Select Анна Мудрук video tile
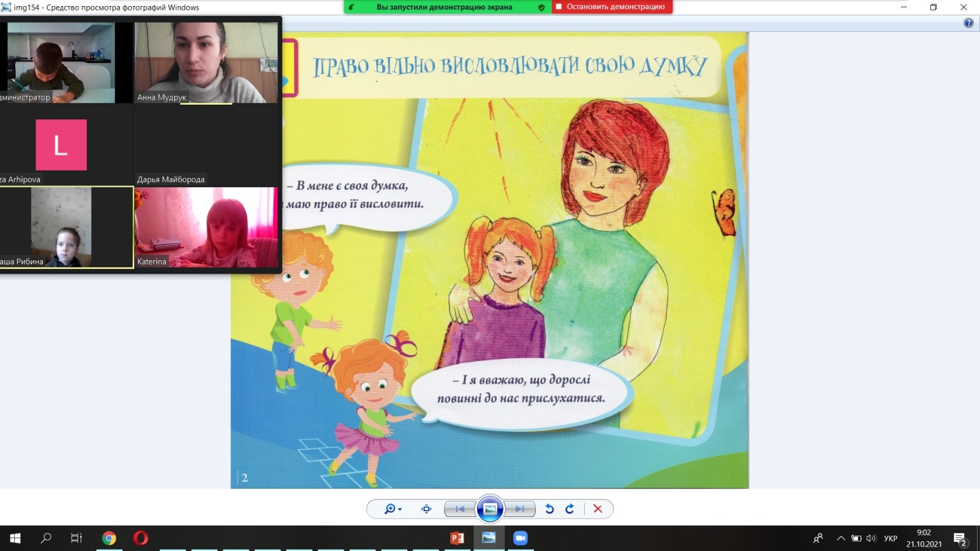Viewport: 980px width, 551px height. [206, 62]
